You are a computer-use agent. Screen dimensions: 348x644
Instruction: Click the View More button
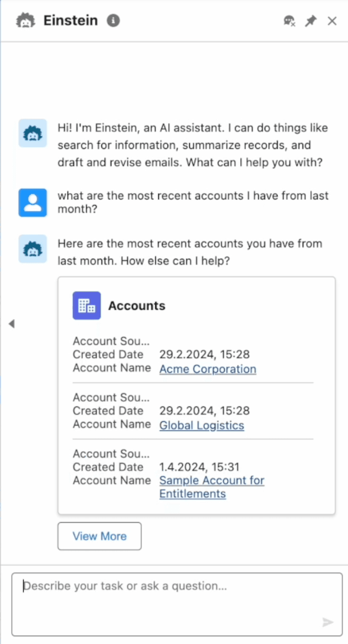tap(100, 536)
